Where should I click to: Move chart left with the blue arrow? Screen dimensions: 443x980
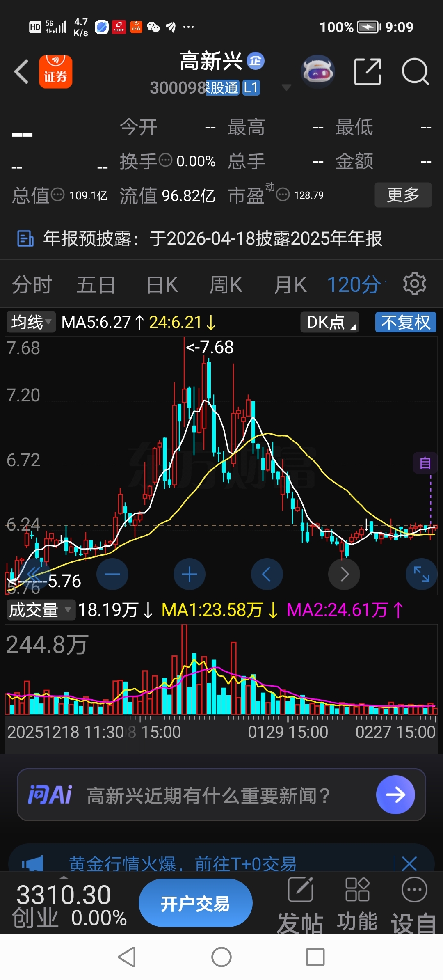tap(267, 574)
